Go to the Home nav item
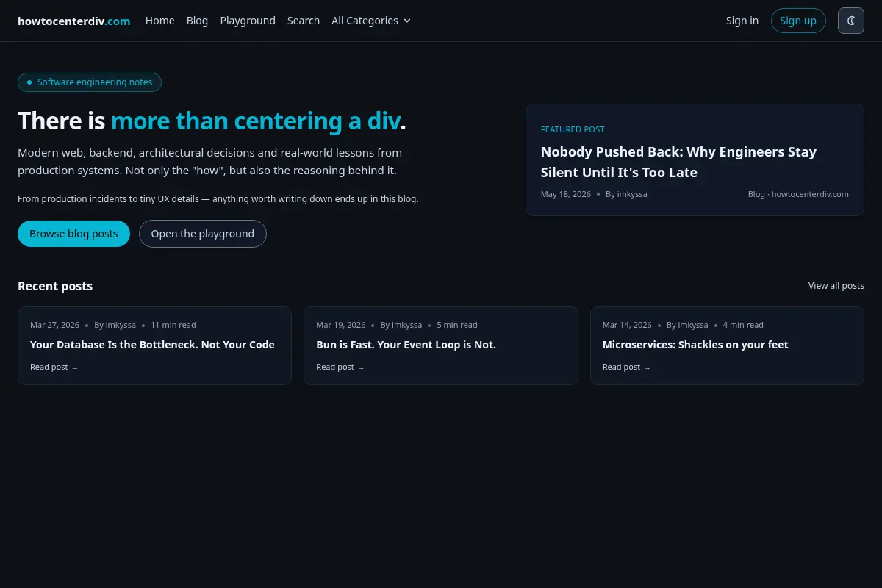 pos(160,21)
